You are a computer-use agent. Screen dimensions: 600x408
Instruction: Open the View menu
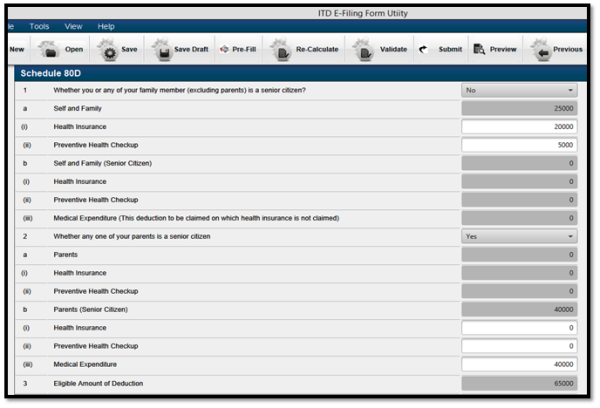pos(73,26)
